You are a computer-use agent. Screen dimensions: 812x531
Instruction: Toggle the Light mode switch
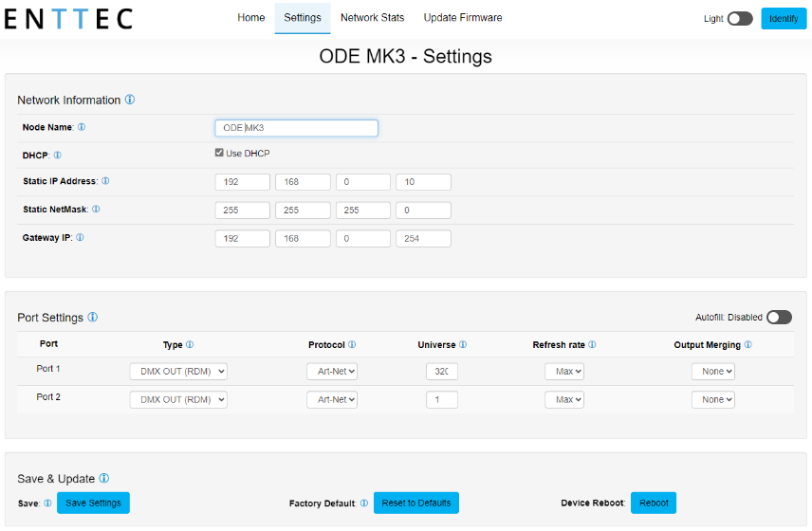(x=740, y=19)
